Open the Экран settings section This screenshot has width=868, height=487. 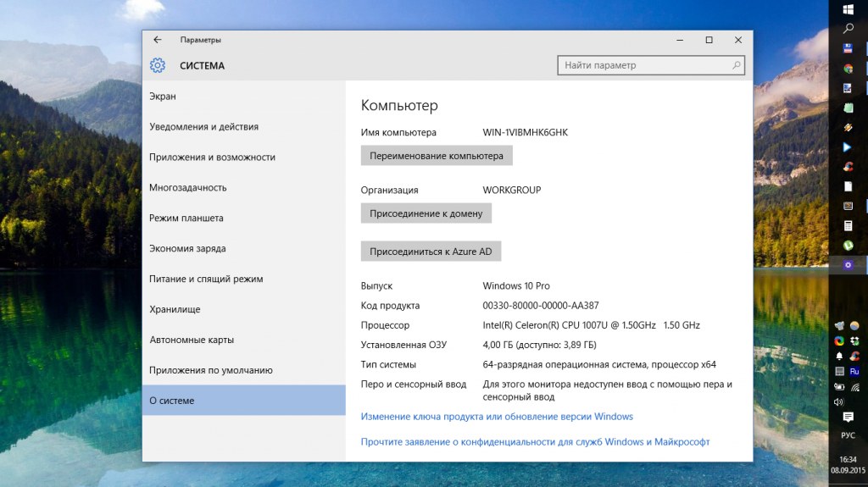coord(163,97)
